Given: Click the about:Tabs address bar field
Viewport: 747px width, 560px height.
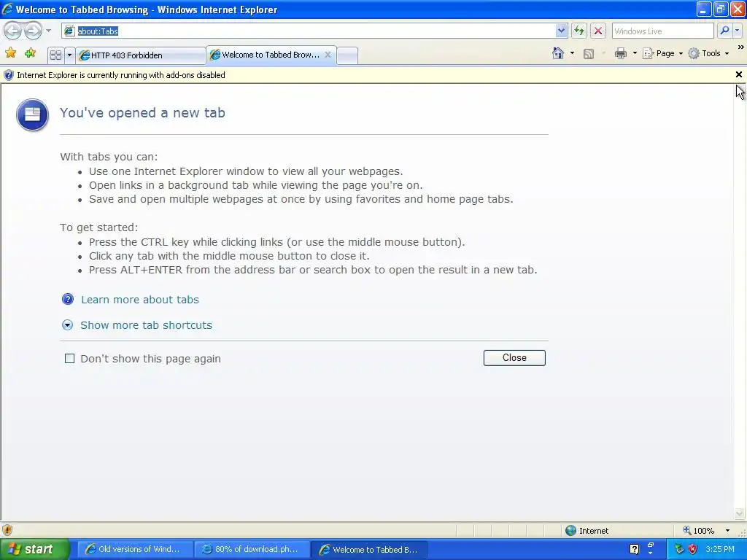Looking at the screenshot, I should pyautogui.click(x=309, y=31).
